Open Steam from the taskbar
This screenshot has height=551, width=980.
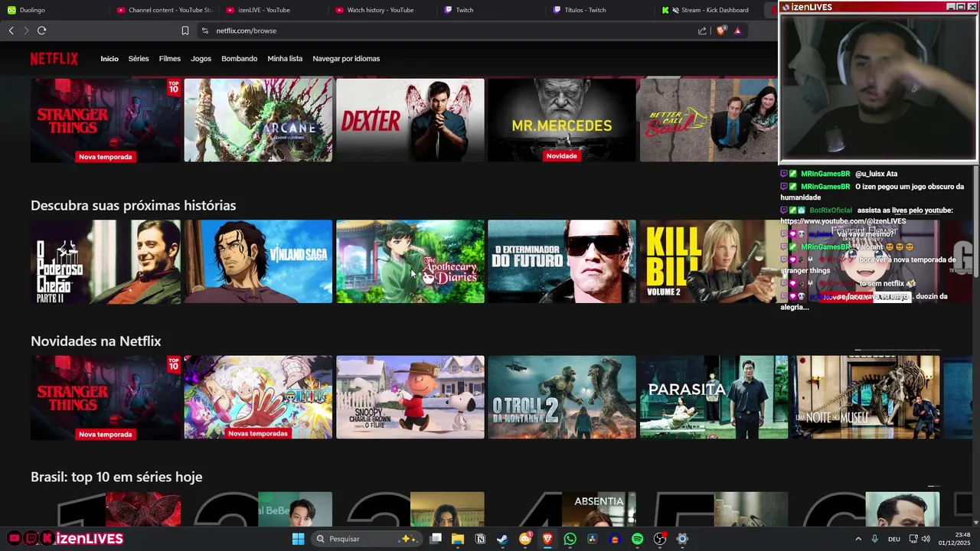pos(502,539)
